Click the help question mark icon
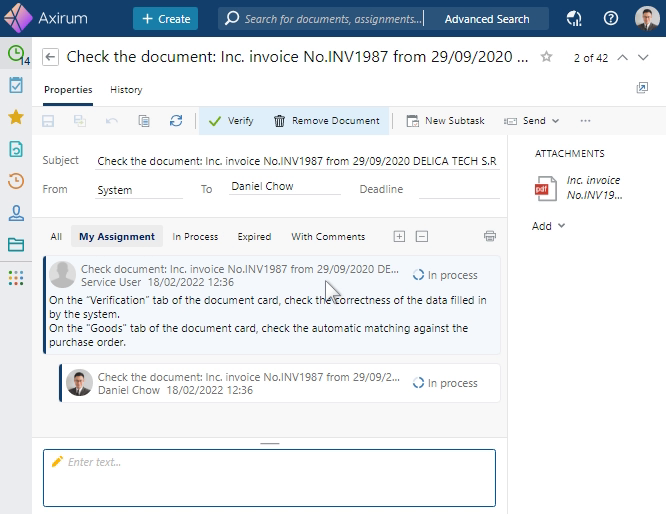 coord(611,18)
